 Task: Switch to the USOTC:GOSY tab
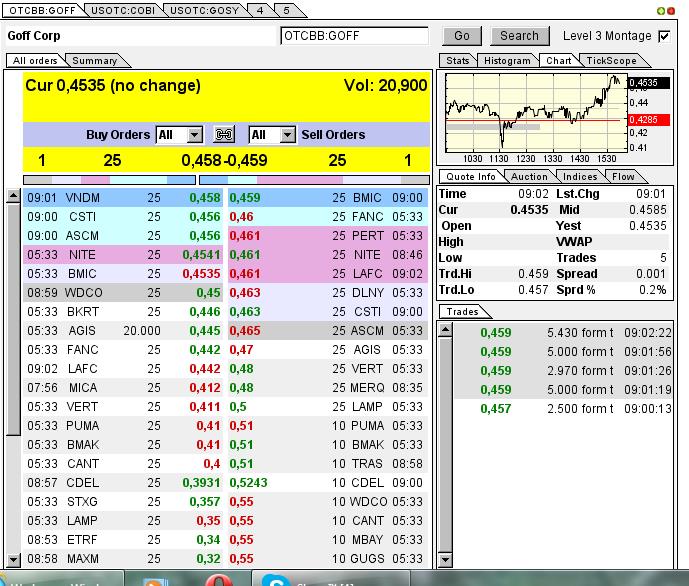(x=204, y=10)
